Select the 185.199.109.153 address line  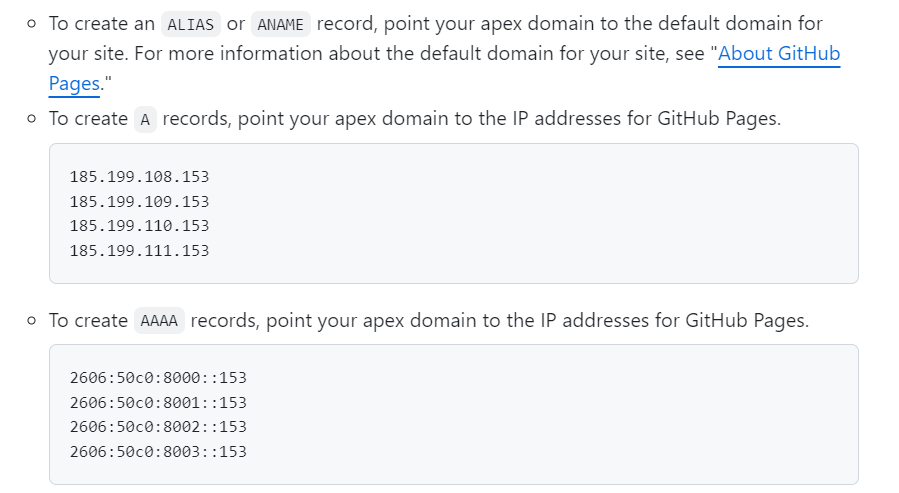click(139, 201)
